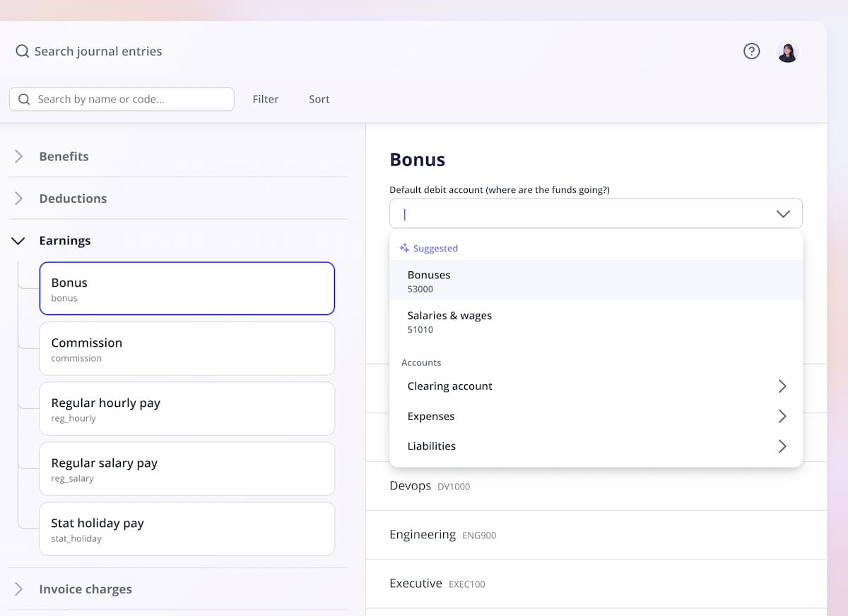848x616 pixels.
Task: Click the search journal entries magnifier icon
Action: click(x=23, y=51)
